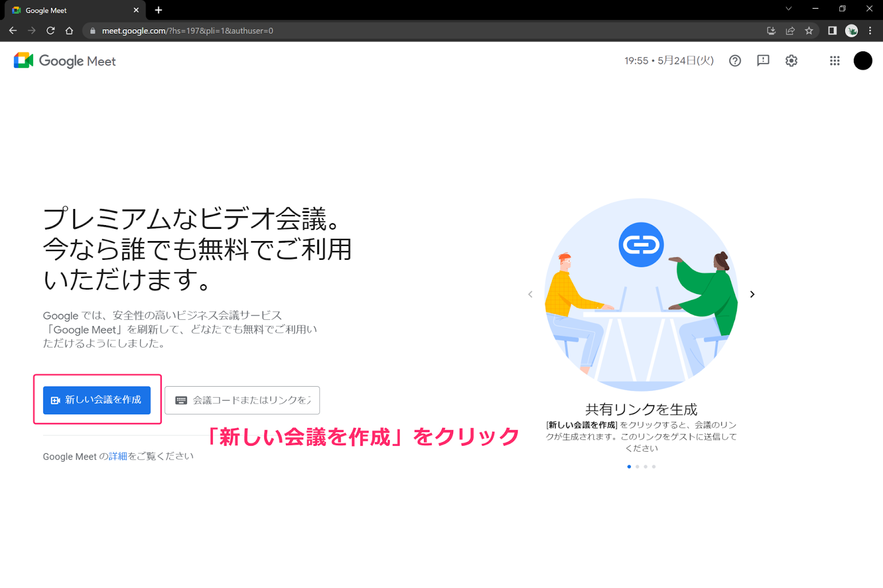Open the feedback report icon
The width and height of the screenshot is (883, 588).
(x=763, y=61)
